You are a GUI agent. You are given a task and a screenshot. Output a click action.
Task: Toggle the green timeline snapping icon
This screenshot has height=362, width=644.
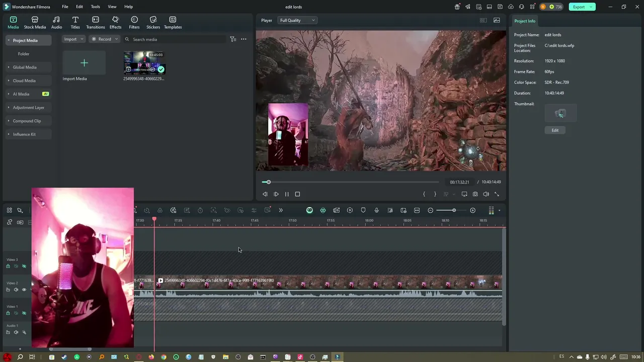click(323, 210)
